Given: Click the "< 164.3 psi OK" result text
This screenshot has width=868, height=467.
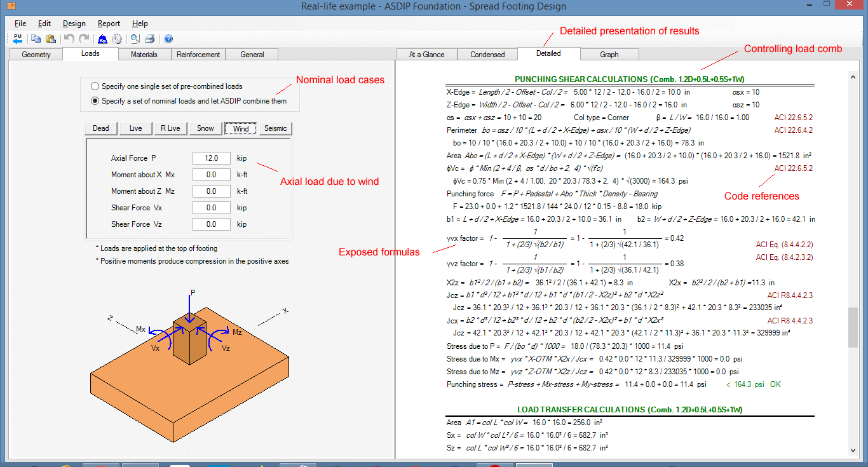Looking at the screenshot, I should (754, 384).
